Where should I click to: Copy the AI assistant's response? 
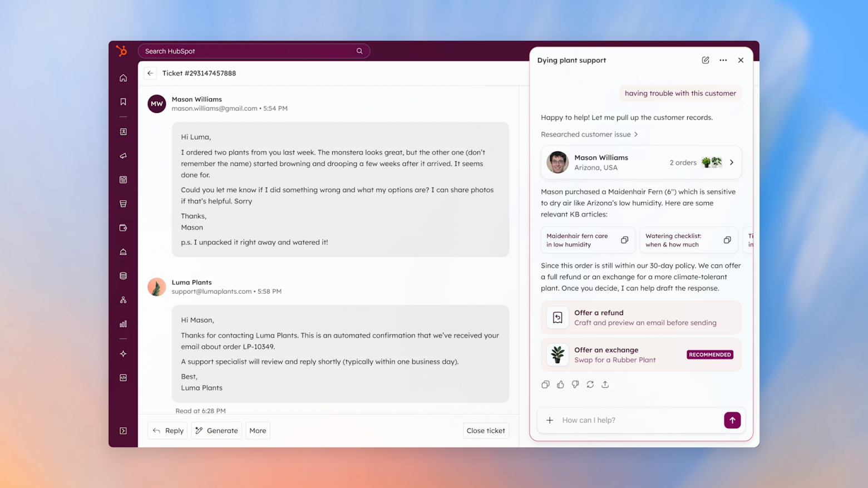[545, 384]
